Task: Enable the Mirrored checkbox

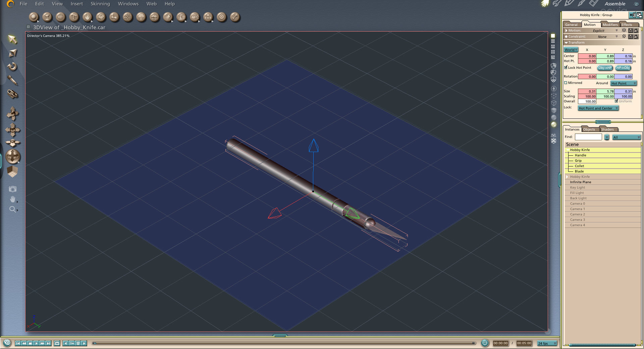Action: (566, 83)
